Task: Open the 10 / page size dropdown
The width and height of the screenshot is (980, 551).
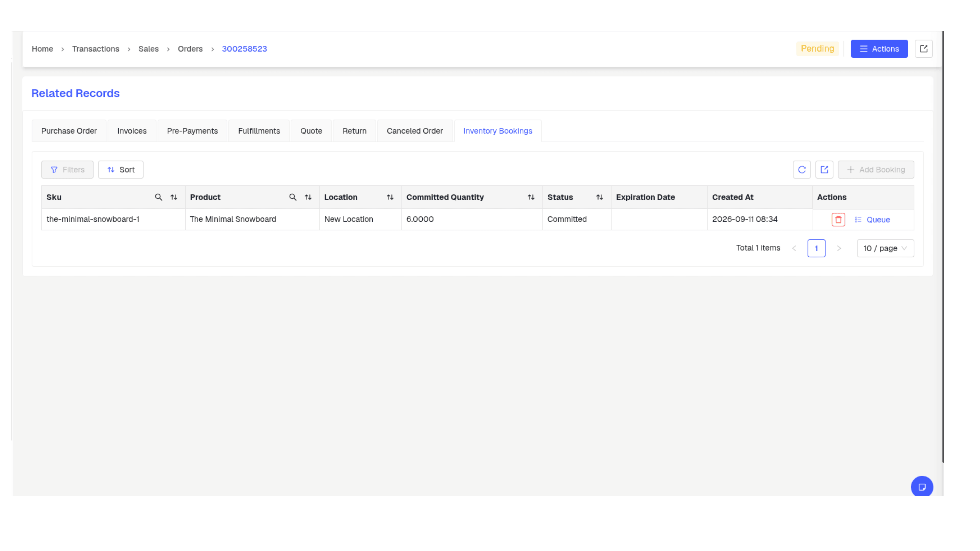Action: click(x=885, y=248)
